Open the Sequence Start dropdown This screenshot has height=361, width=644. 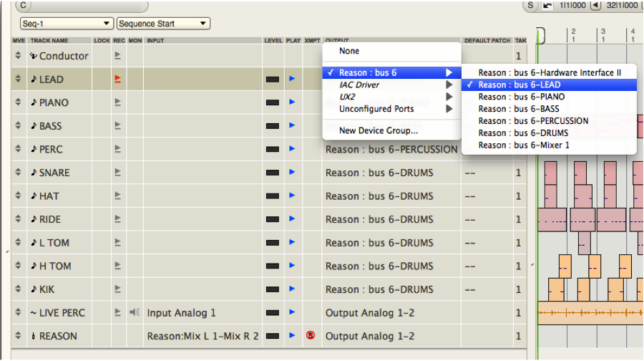coord(163,24)
